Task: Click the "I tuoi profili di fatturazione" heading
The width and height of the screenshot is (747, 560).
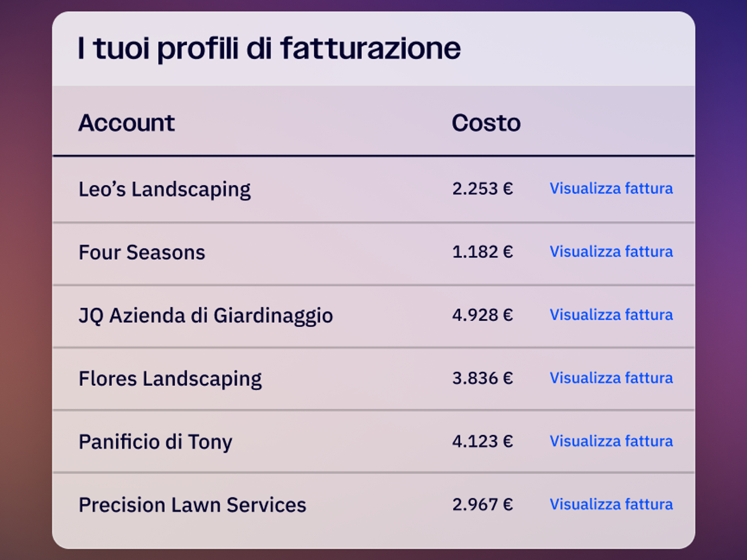Action: coord(269,49)
